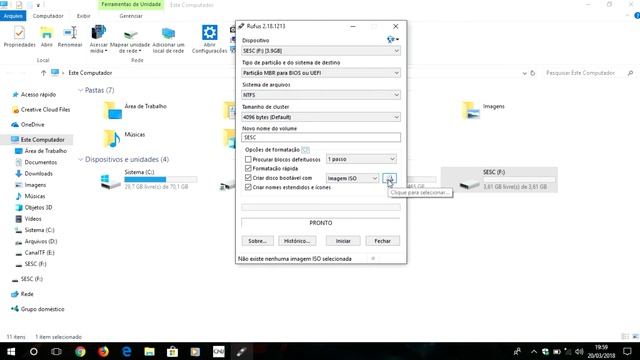Image resolution: width=640 pixels, height=360 pixels.
Task: Select Arquivos (D:) in navigation pane
Action: coord(40,241)
